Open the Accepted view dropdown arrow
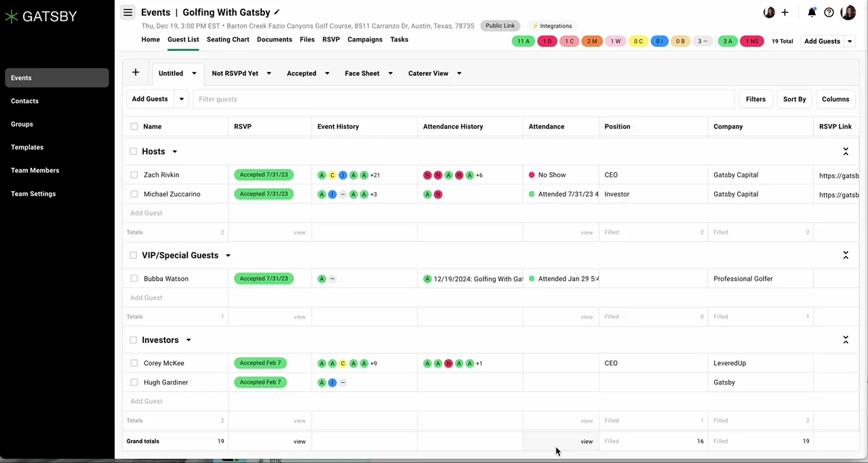Screen dimensions: 868x463 (x=327, y=73)
